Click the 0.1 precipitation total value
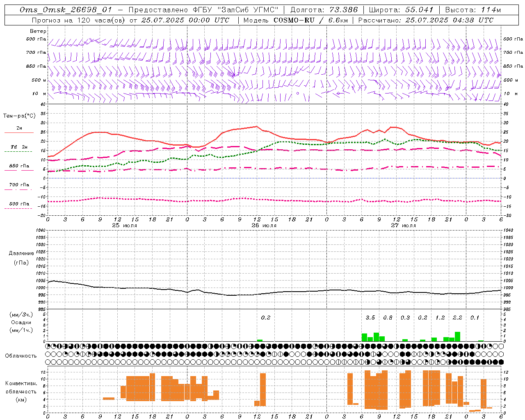The height and width of the screenshot is (420, 525). tap(475, 318)
